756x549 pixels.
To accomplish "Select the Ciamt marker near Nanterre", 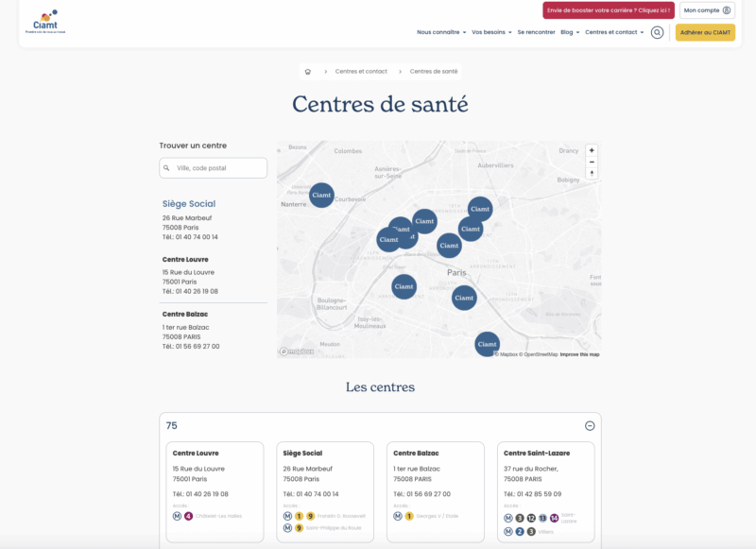I will tap(321, 196).
